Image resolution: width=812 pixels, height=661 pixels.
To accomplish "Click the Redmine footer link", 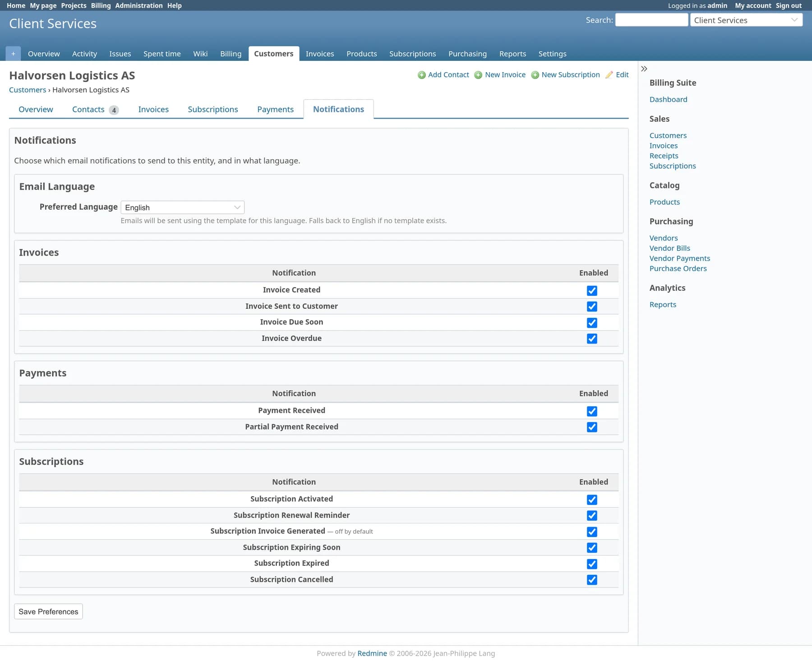I will [x=372, y=653].
